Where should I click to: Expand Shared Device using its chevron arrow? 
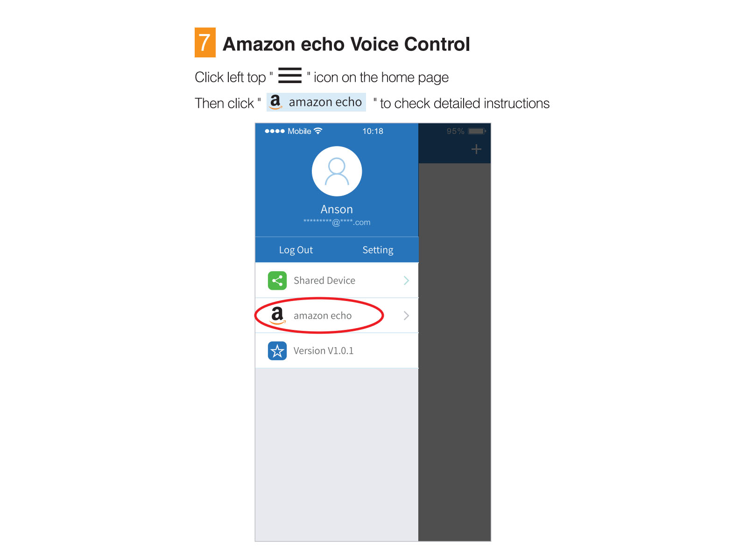[x=406, y=280]
